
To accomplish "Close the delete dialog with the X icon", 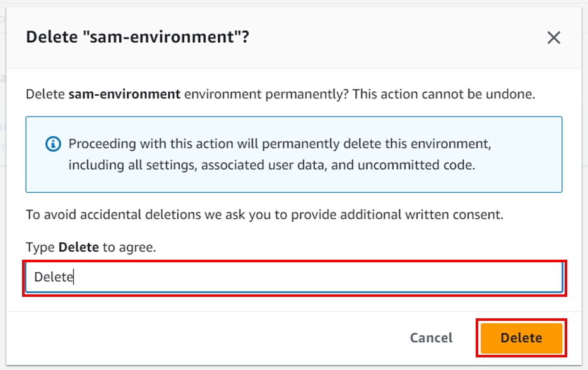I will [x=553, y=37].
